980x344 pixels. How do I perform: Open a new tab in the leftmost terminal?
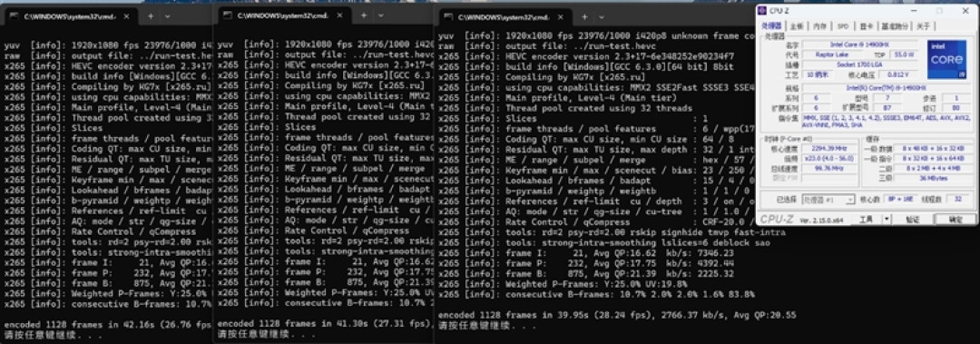(x=151, y=16)
